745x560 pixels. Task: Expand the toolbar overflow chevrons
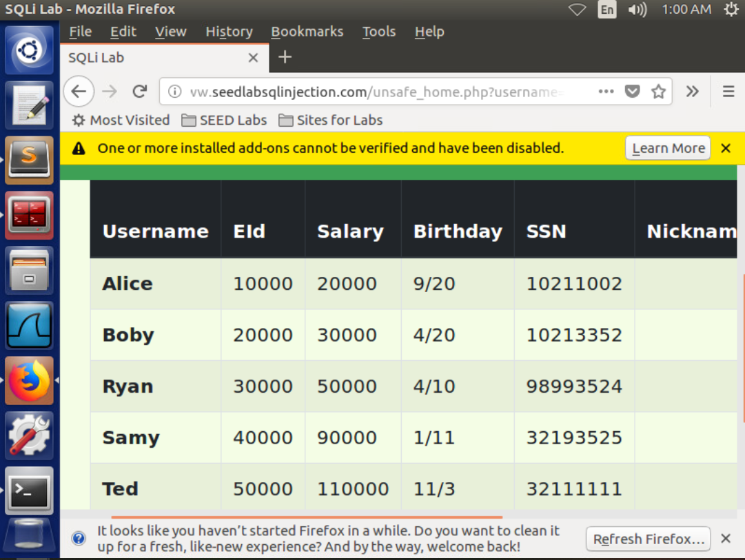(x=692, y=91)
